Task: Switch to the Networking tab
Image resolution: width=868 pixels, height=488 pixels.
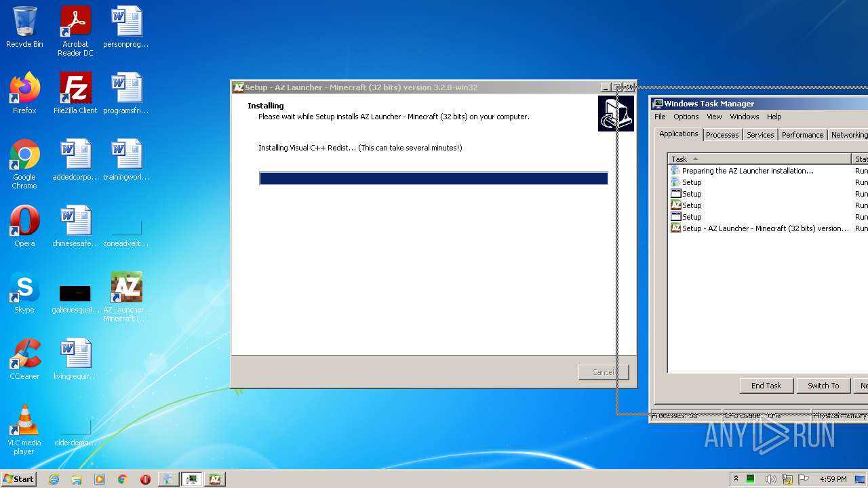Action: click(849, 135)
